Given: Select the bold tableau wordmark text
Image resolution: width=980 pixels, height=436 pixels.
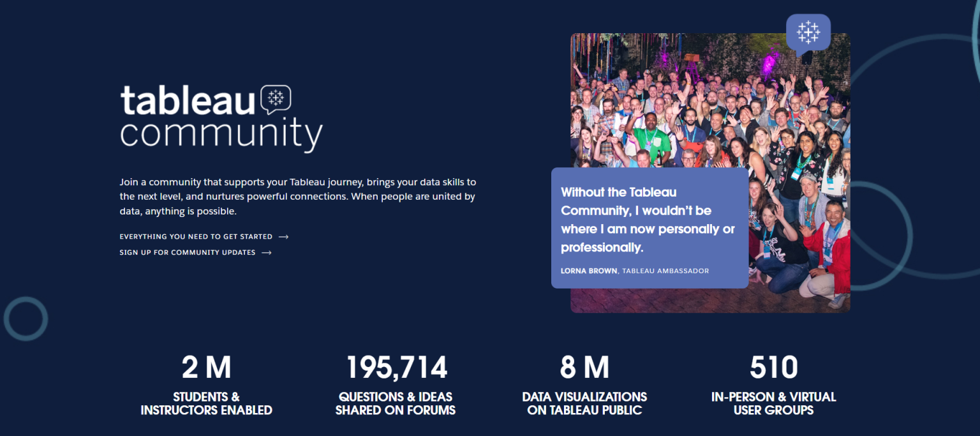Looking at the screenshot, I should click(188, 100).
